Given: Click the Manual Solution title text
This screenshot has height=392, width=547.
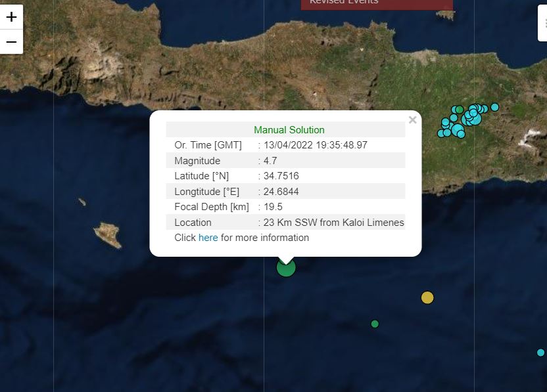Looking at the screenshot, I should click(x=289, y=130).
